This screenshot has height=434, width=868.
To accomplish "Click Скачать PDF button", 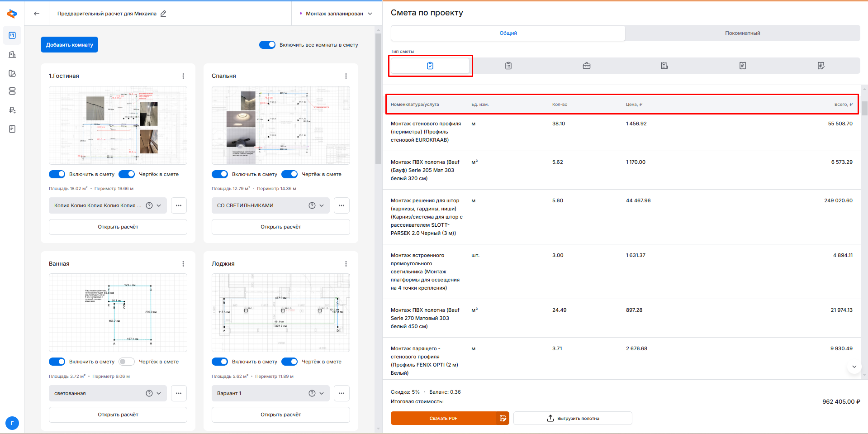I will 443,418.
